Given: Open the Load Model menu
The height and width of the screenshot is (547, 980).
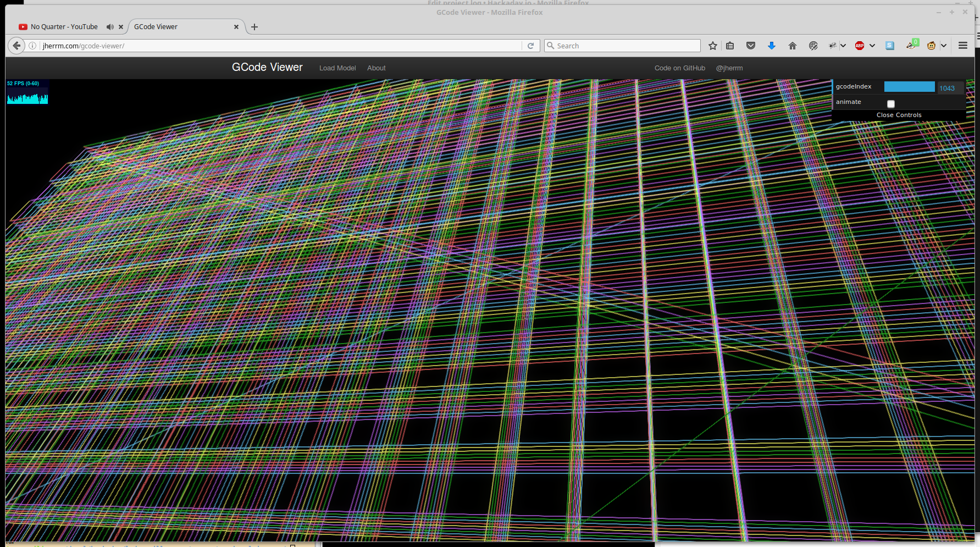Looking at the screenshot, I should tap(337, 68).
